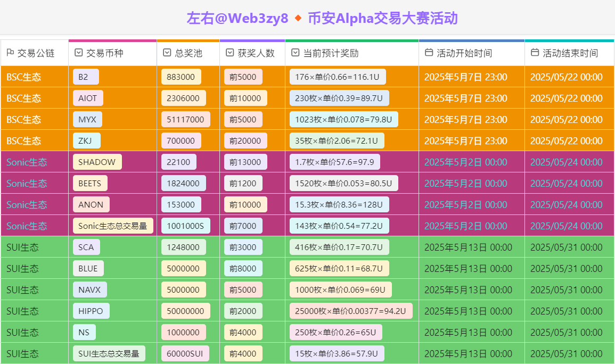Click start time cell in the NAVX row
This screenshot has height=364, width=615.
pos(471,289)
